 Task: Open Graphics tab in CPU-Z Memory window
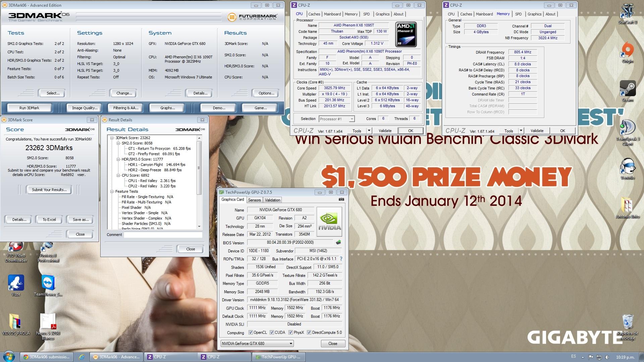point(534,14)
